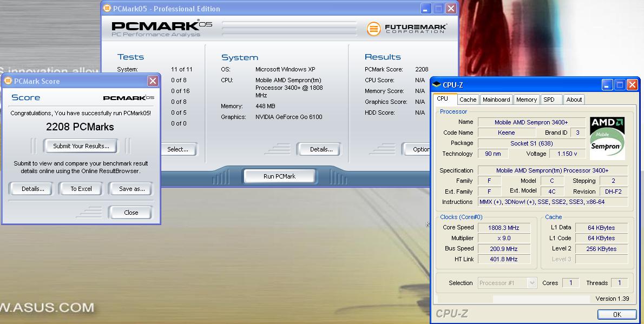Minimize the CPU-Z window
Image resolution: width=644 pixels, height=324 pixels.
pos(607,85)
